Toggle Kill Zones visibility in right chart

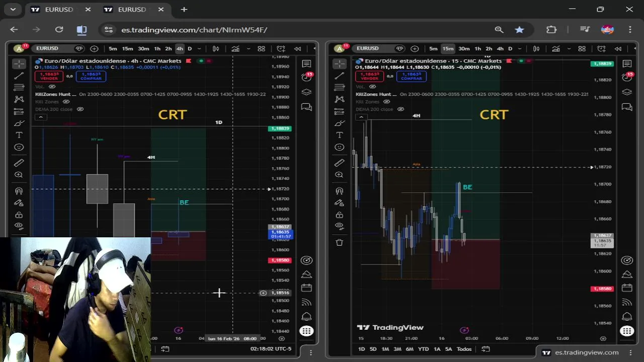coord(386,102)
